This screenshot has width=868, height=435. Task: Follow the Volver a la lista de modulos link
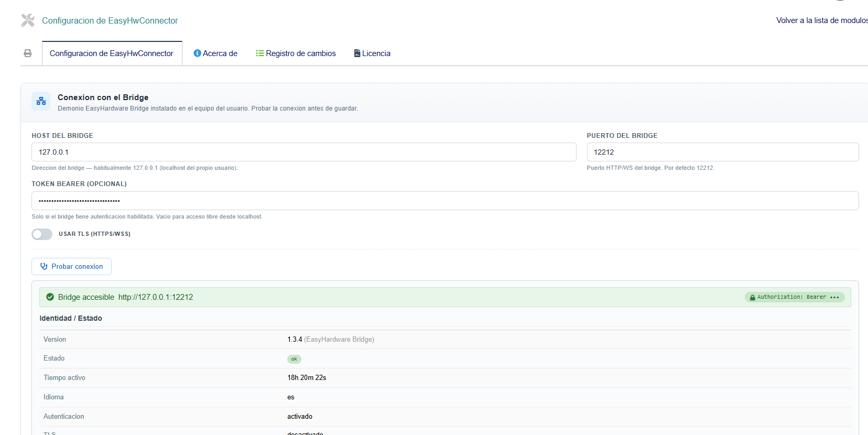[822, 20]
